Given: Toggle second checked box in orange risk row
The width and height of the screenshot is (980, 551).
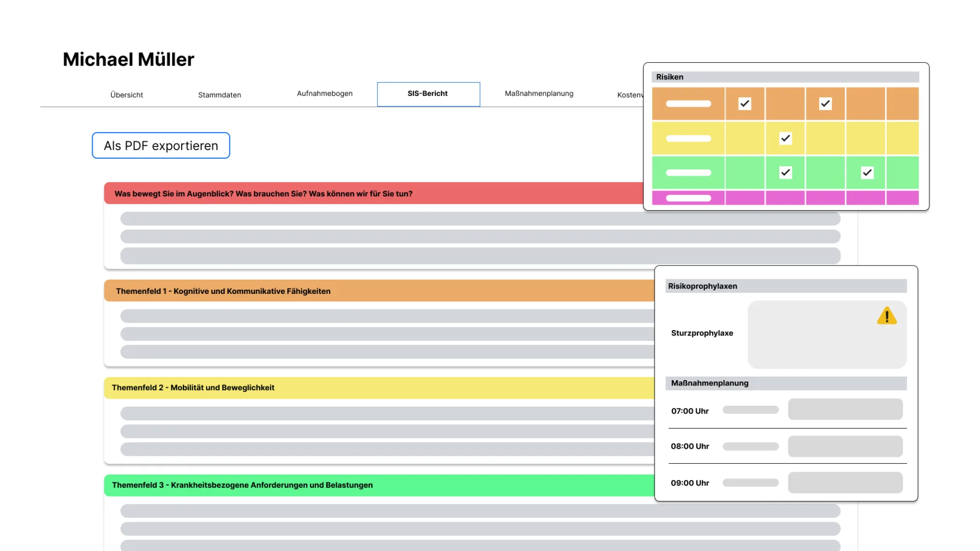Looking at the screenshot, I should (x=826, y=104).
